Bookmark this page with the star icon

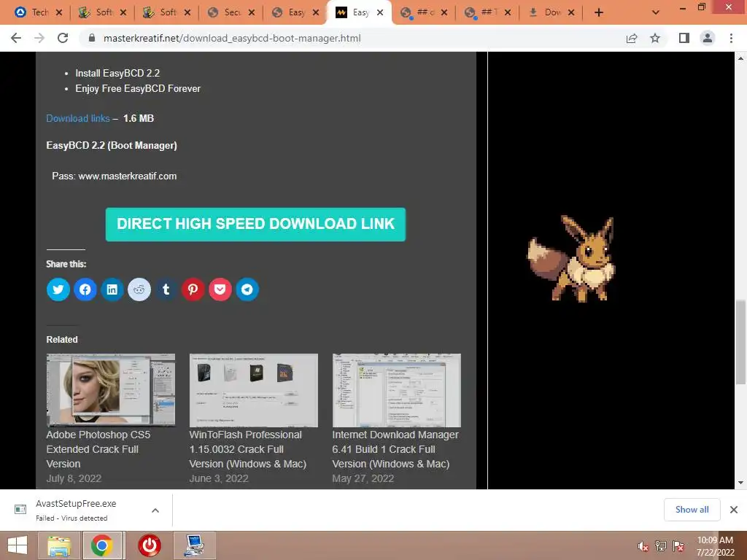[x=655, y=38]
